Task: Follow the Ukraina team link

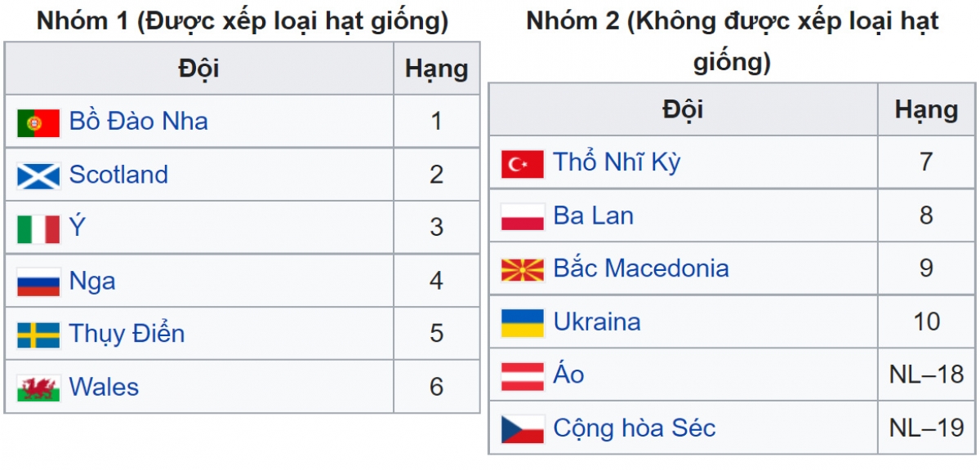Action: pyautogui.click(x=596, y=321)
